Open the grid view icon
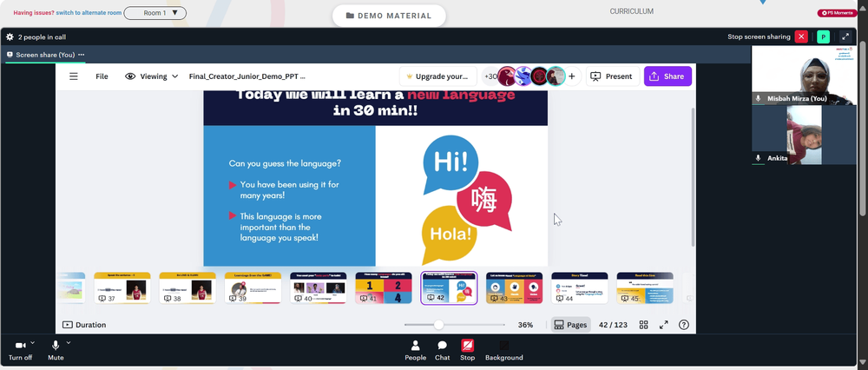 [644, 325]
